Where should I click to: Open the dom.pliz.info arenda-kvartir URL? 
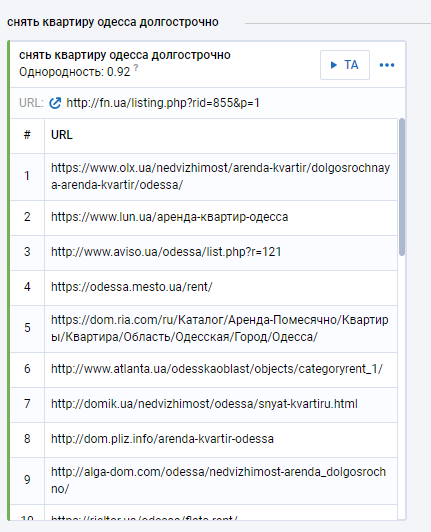[162, 439]
